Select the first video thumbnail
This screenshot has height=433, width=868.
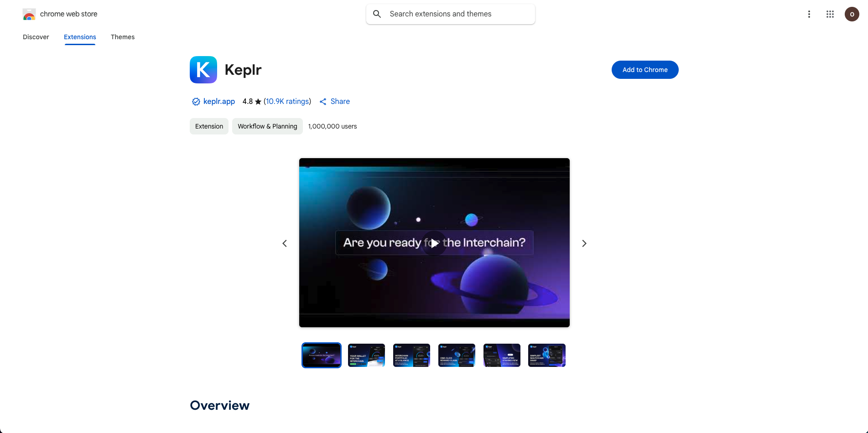coord(322,355)
